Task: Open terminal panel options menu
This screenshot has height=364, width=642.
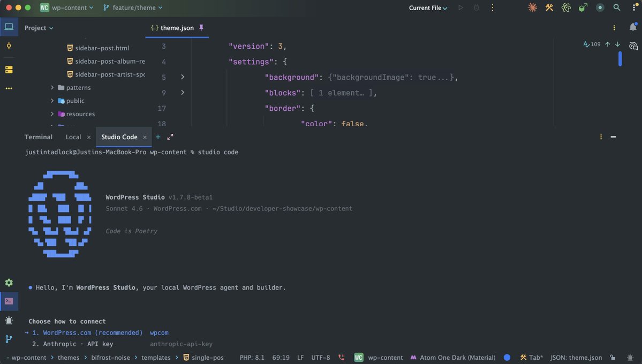Action: [601, 136]
